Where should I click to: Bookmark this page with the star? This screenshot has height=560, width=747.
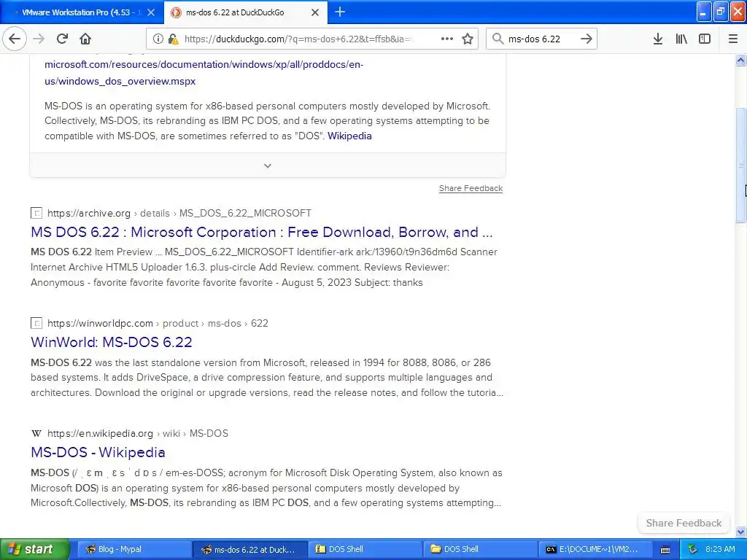click(468, 39)
